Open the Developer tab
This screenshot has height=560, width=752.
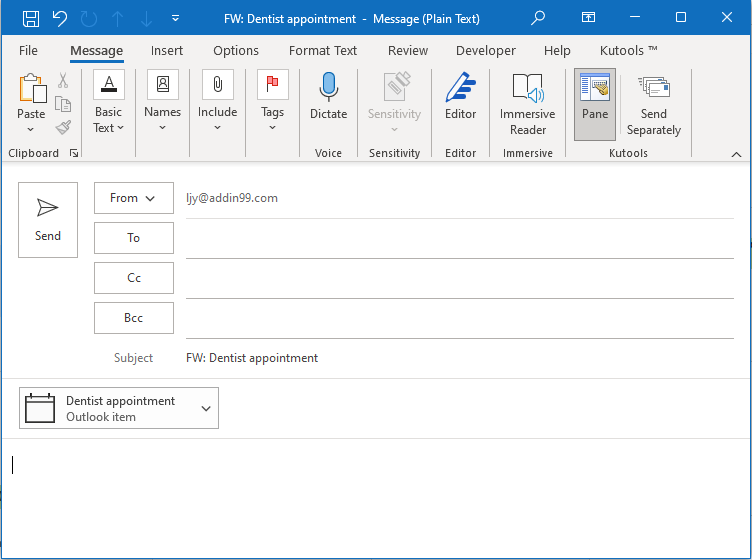tap(485, 50)
